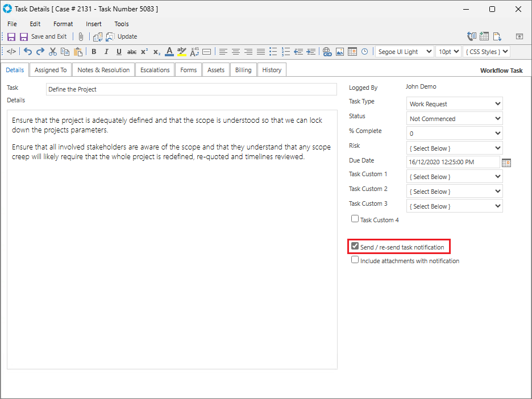Toggle HTML source code view
The image size is (532, 399).
[11, 52]
